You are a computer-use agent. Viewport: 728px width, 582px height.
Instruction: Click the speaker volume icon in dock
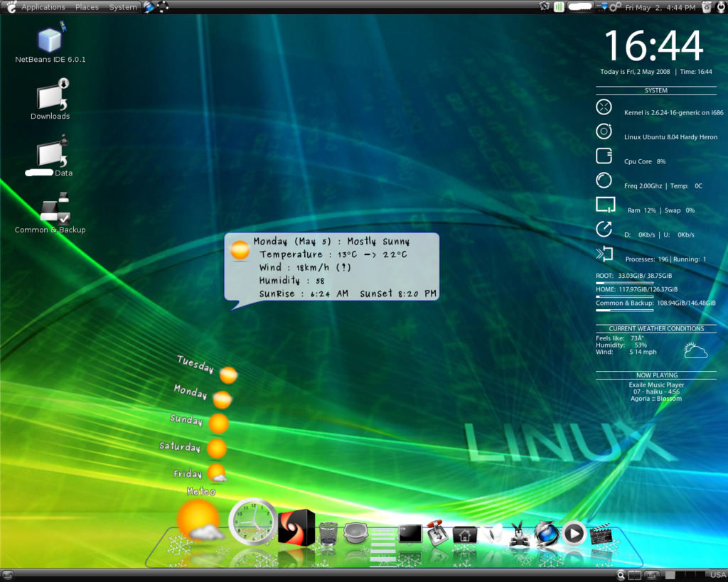[x=355, y=532]
